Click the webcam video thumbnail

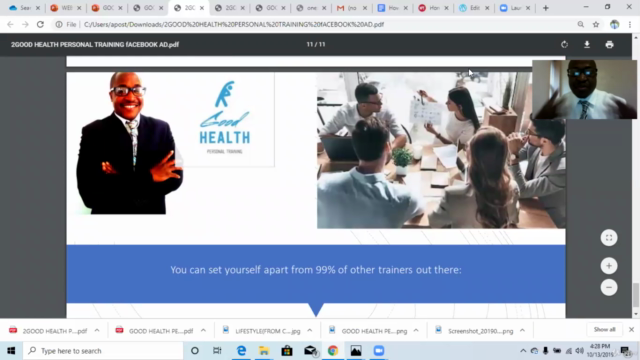pos(584,89)
